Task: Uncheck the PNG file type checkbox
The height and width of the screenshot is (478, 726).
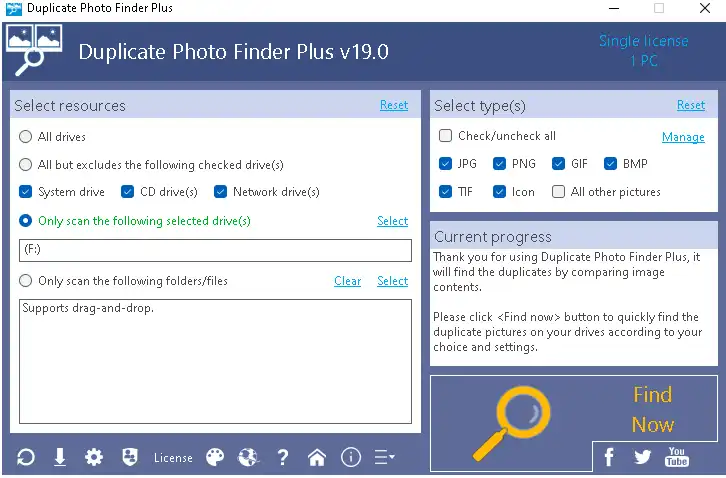Action: [x=500, y=164]
